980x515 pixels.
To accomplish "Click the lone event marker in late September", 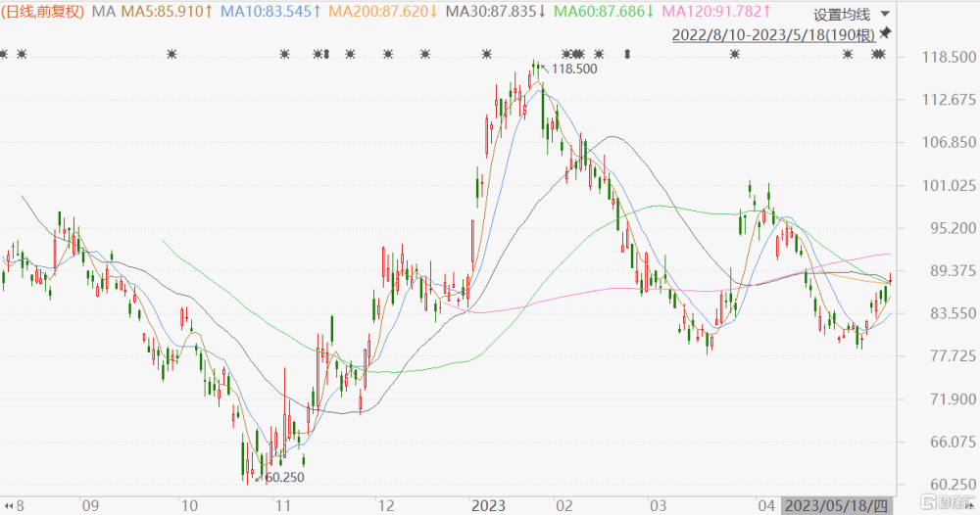I will tap(171, 55).
